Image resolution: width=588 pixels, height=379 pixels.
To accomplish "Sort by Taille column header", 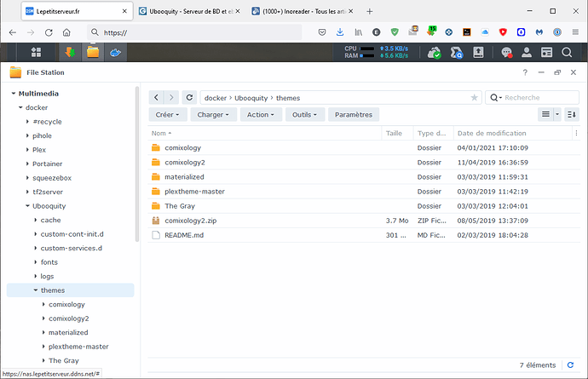I will (x=397, y=133).
